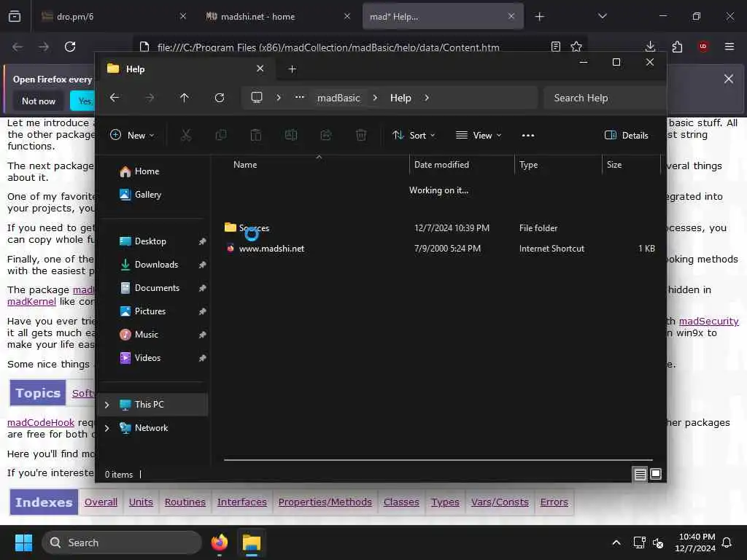Select the mad* Help Firefox tab
747x560 pixels.
coord(443,17)
